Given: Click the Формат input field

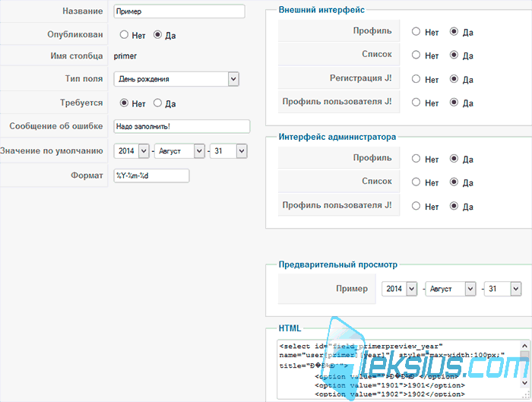Looking at the screenshot, I should [x=151, y=176].
